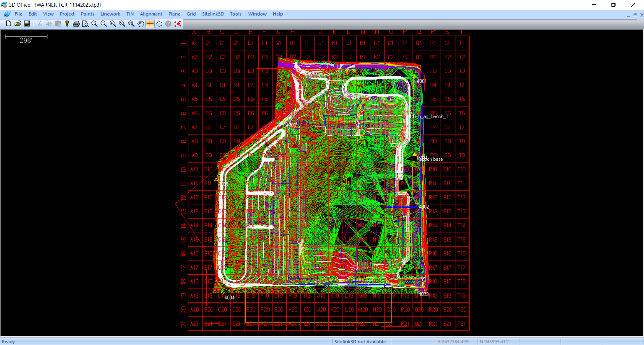Click grid cell A1 in drawing

point(195,43)
